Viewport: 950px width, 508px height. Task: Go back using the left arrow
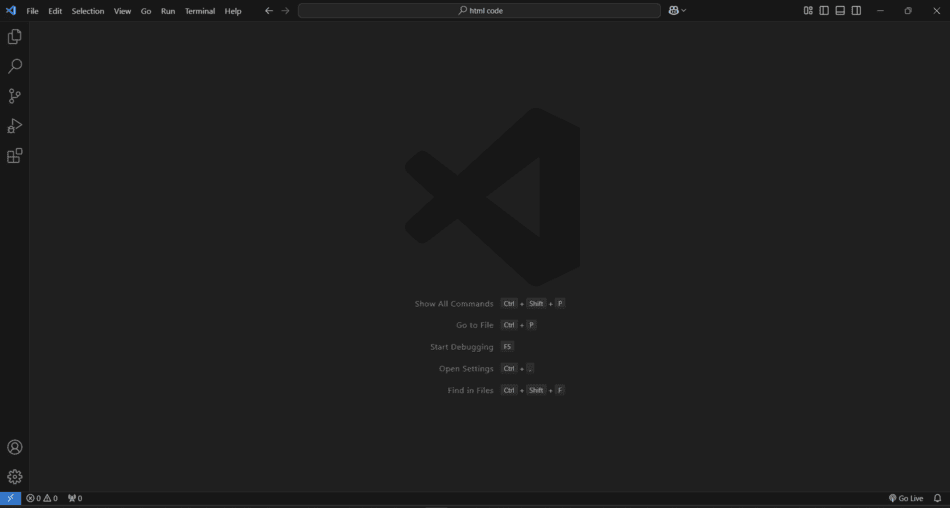point(269,10)
